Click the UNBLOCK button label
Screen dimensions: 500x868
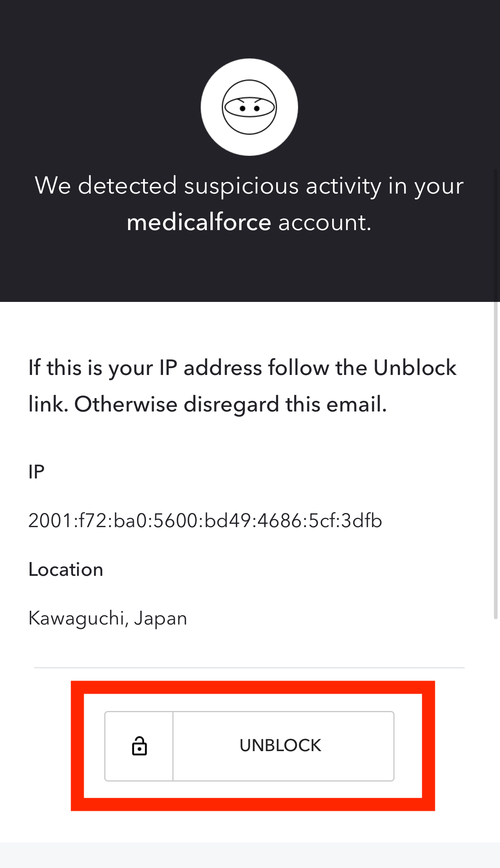point(280,746)
